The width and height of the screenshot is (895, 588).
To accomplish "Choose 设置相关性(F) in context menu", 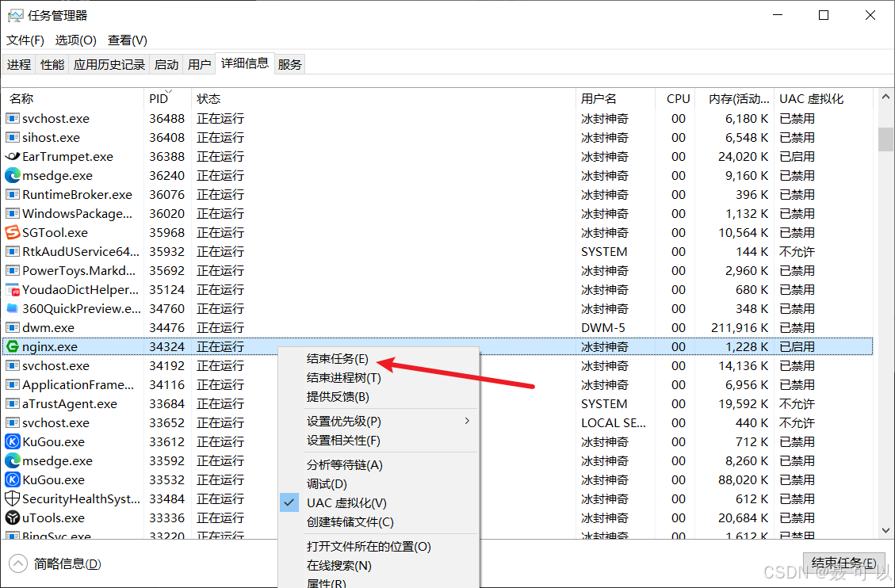I will (378, 441).
